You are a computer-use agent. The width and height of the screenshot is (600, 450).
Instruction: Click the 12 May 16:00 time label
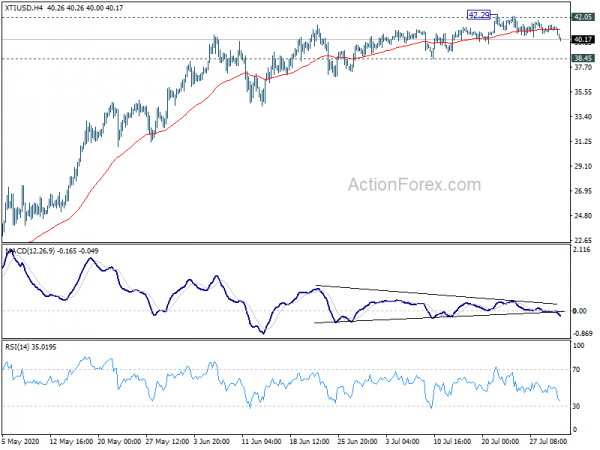71,441
